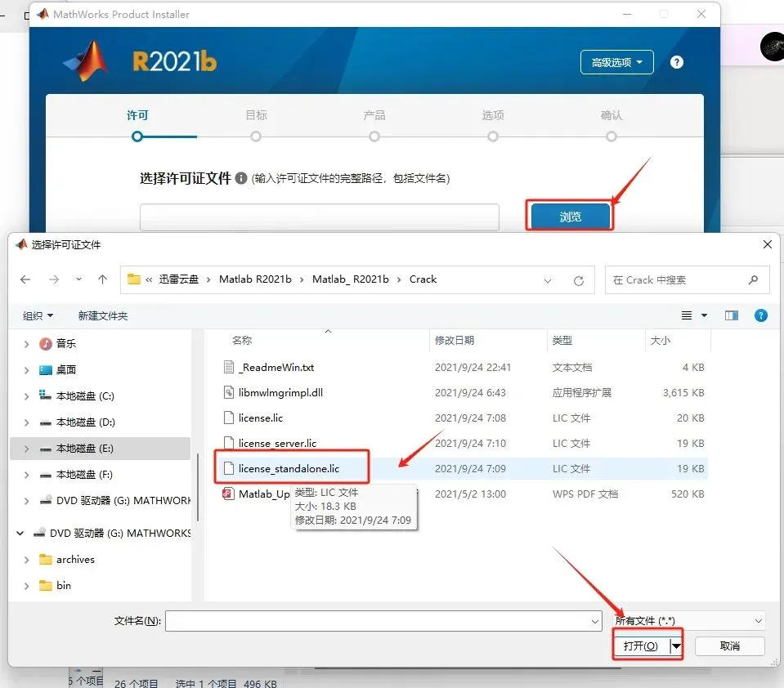Select the 选项 step tab

pyautogui.click(x=493, y=115)
